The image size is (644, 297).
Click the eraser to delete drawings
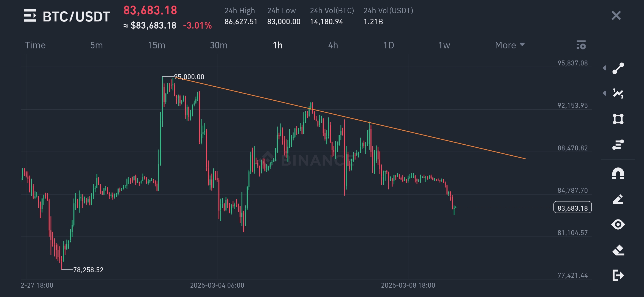click(x=618, y=250)
